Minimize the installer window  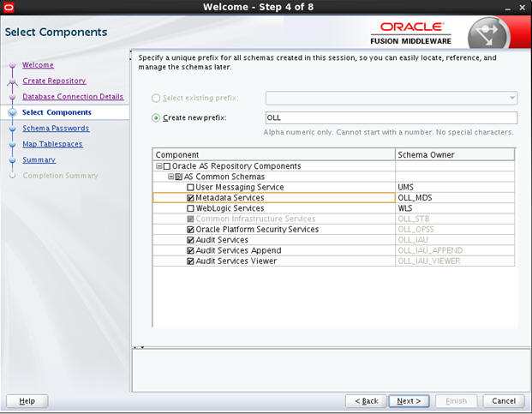(508, 8)
